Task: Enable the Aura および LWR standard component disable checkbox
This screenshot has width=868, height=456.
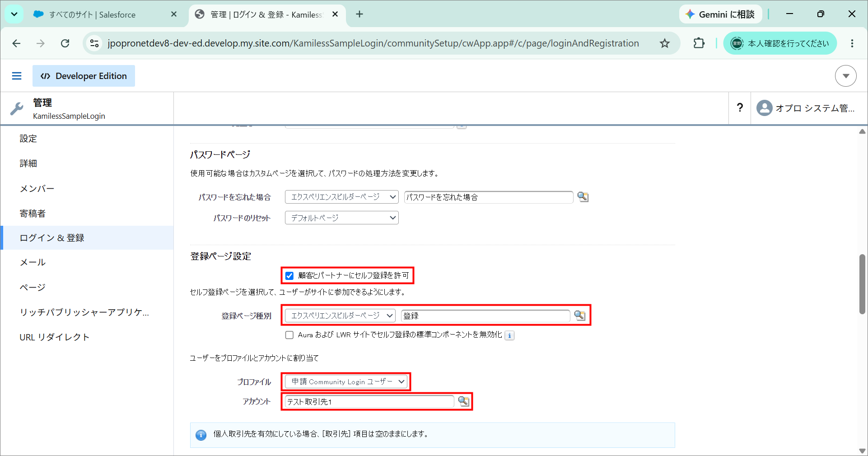Action: pos(289,335)
